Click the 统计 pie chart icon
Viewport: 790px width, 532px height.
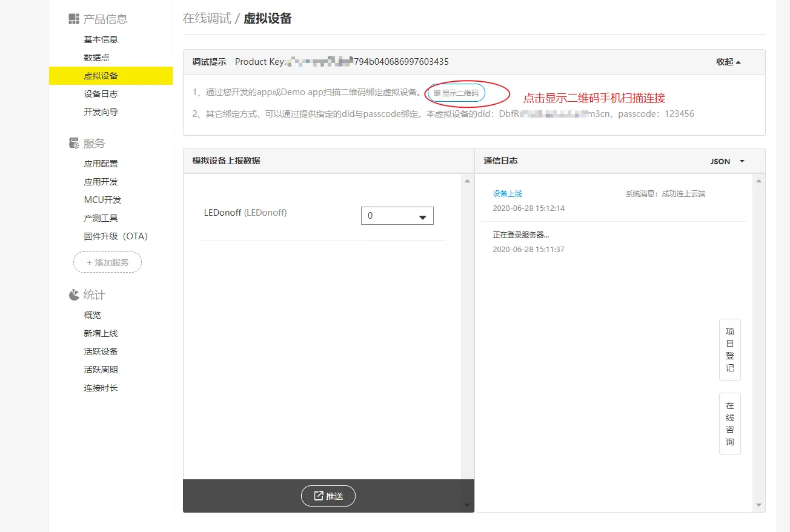tap(74, 294)
